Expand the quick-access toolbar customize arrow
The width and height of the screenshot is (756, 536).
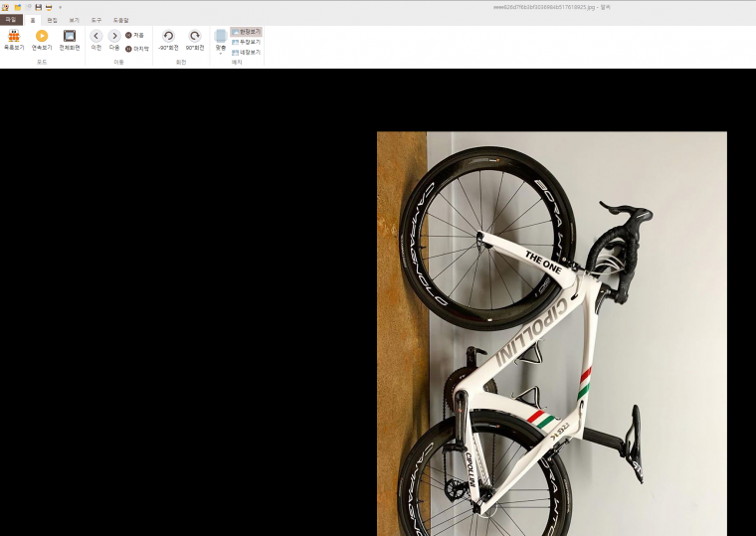coord(60,7)
